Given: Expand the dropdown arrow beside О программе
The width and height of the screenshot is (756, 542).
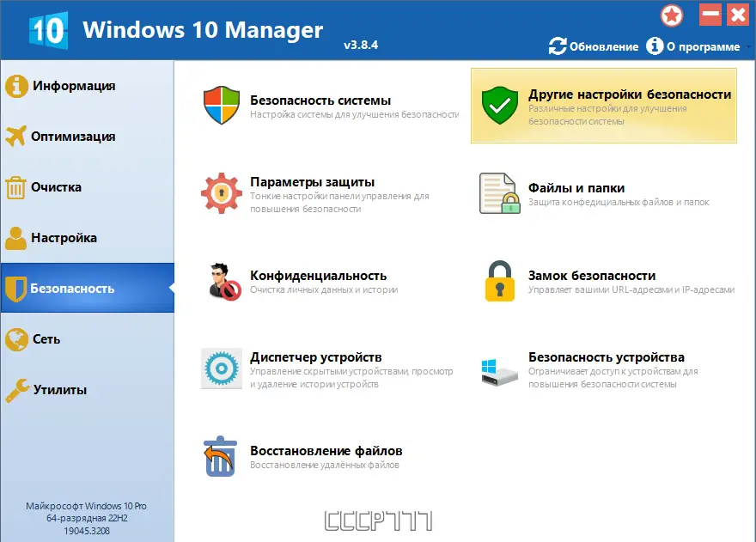Looking at the screenshot, I should point(748,46).
